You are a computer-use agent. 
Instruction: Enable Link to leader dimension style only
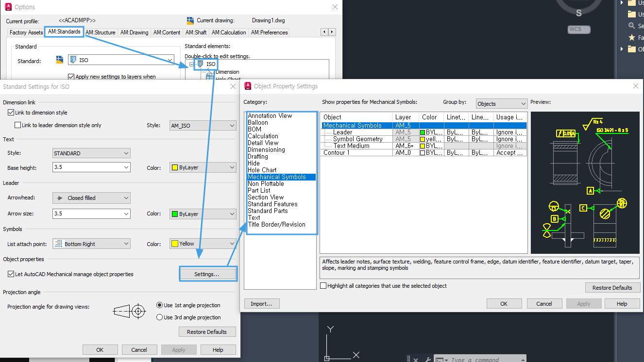(x=18, y=125)
